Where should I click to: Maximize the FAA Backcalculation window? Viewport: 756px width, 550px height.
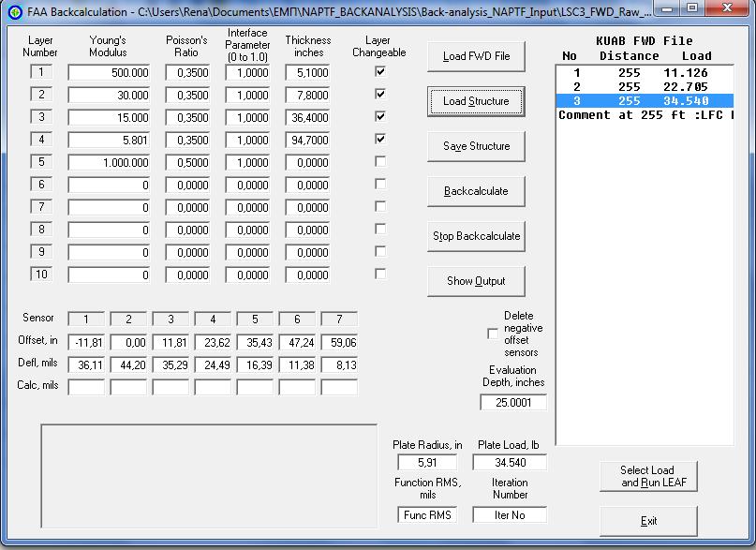coord(692,8)
